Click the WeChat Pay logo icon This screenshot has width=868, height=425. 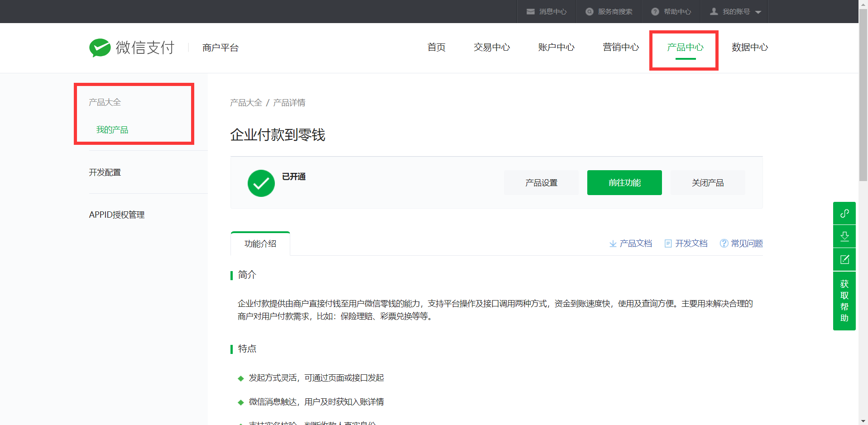pos(100,48)
